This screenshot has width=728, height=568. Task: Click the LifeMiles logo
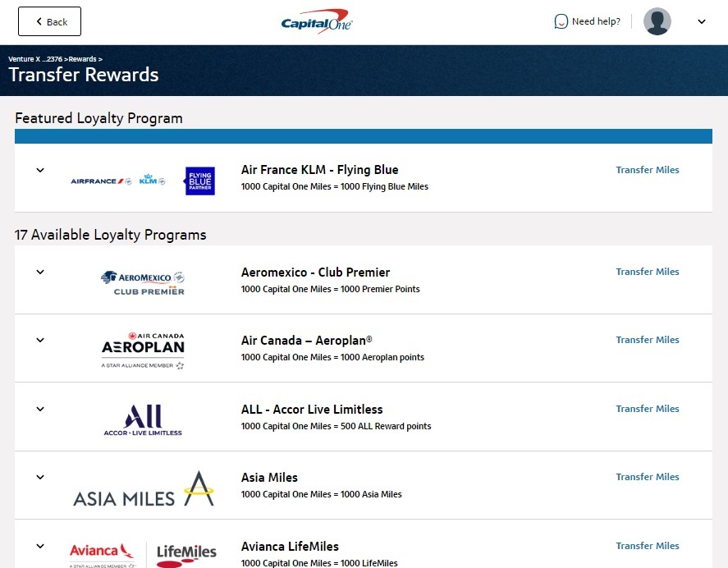point(186,556)
